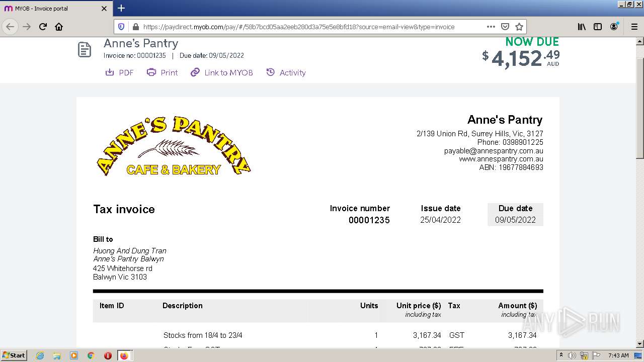Bookmark this page with star

coord(519,27)
